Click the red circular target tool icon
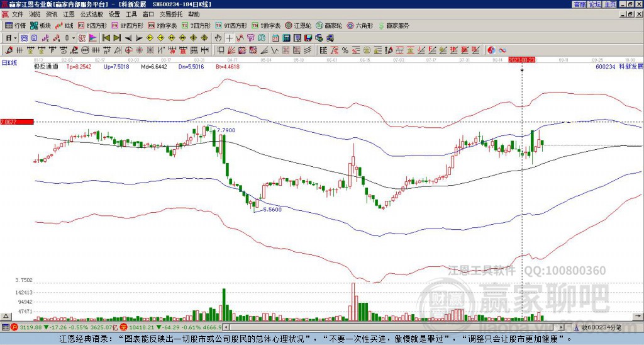The height and width of the screenshot is (345, 644). click(128, 50)
